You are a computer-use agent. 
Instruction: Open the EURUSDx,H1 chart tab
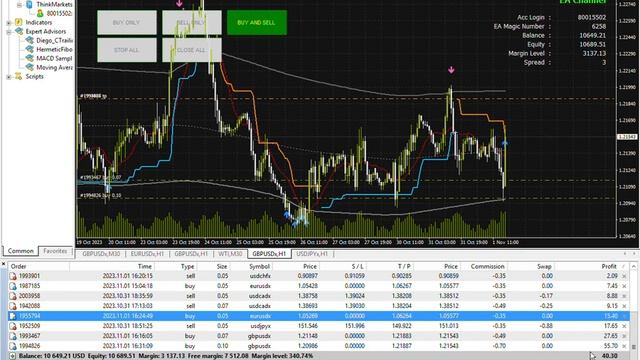click(147, 254)
